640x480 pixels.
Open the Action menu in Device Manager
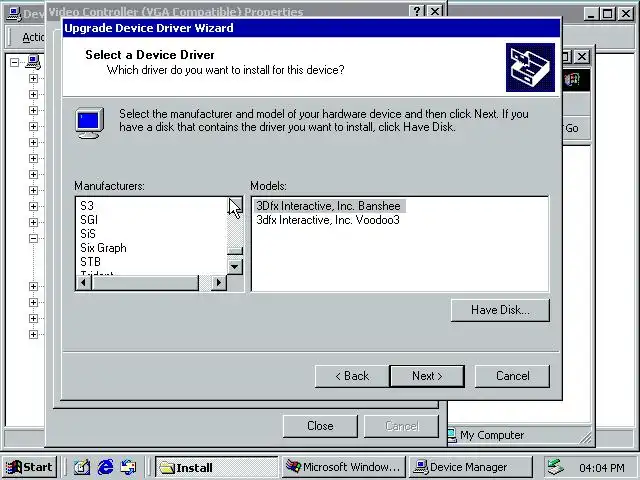click(33, 37)
